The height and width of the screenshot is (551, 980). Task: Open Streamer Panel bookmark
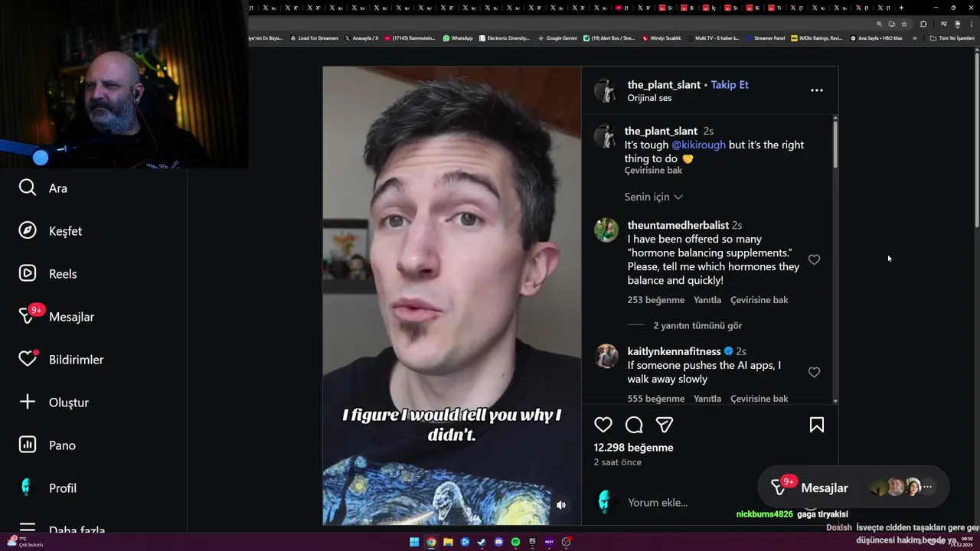[765, 38]
